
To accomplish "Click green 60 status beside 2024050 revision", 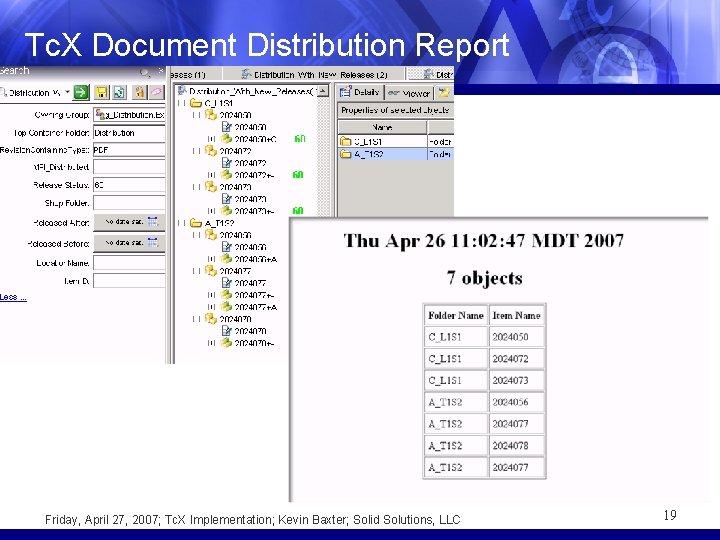I will click(299, 139).
